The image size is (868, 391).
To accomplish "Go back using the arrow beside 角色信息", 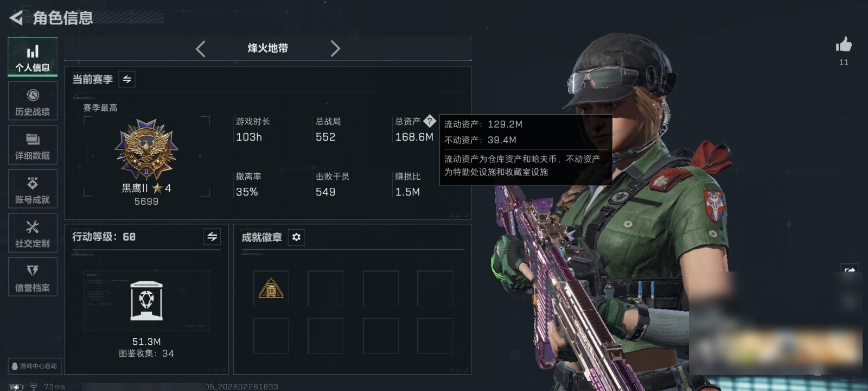I will pos(16,18).
